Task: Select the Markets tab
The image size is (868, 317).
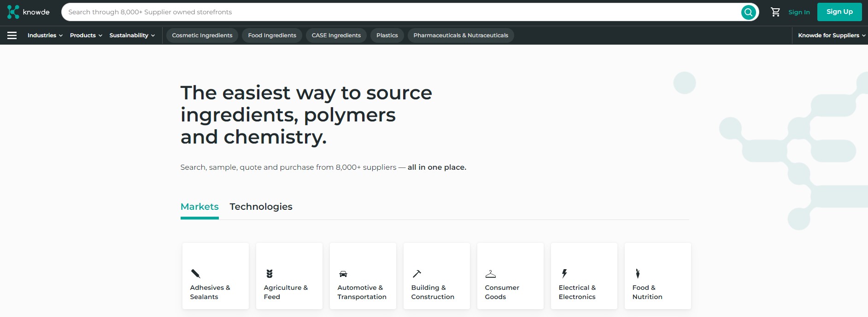Action: (199, 207)
